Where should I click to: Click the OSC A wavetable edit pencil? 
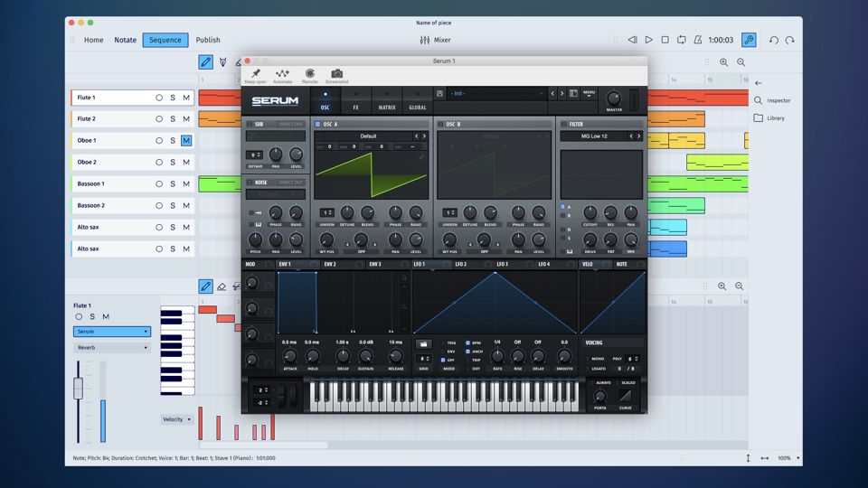tap(421, 157)
